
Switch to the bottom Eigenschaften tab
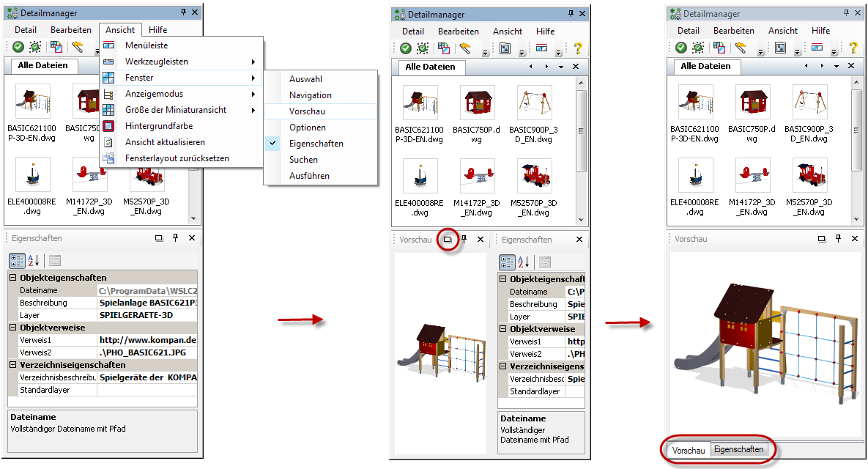[x=738, y=450]
